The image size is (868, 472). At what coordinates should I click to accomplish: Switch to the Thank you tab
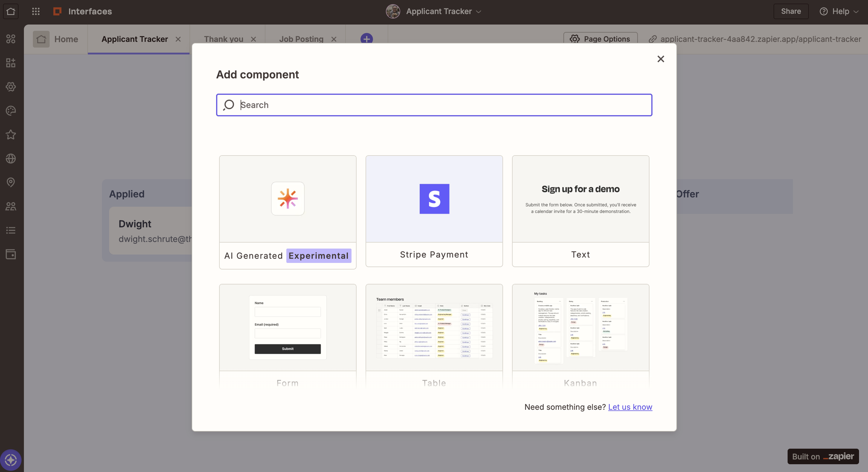click(224, 39)
